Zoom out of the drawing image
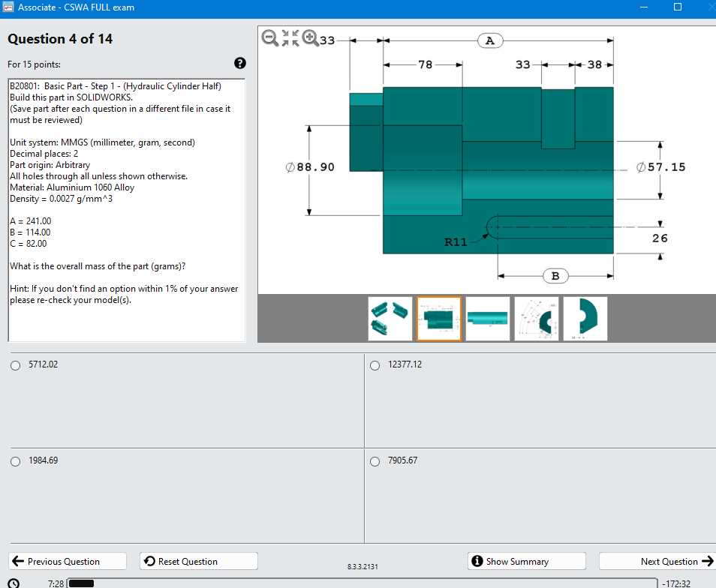This screenshot has height=588, width=716. click(270, 37)
